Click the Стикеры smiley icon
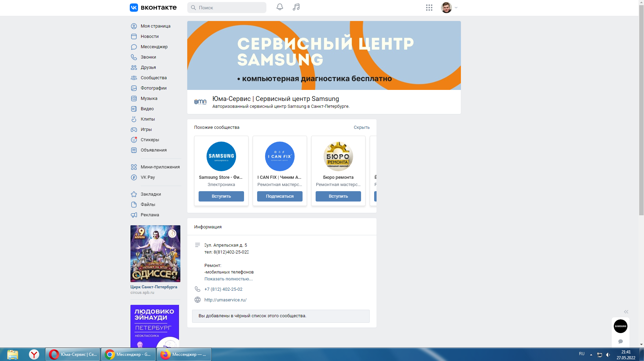 (134, 140)
